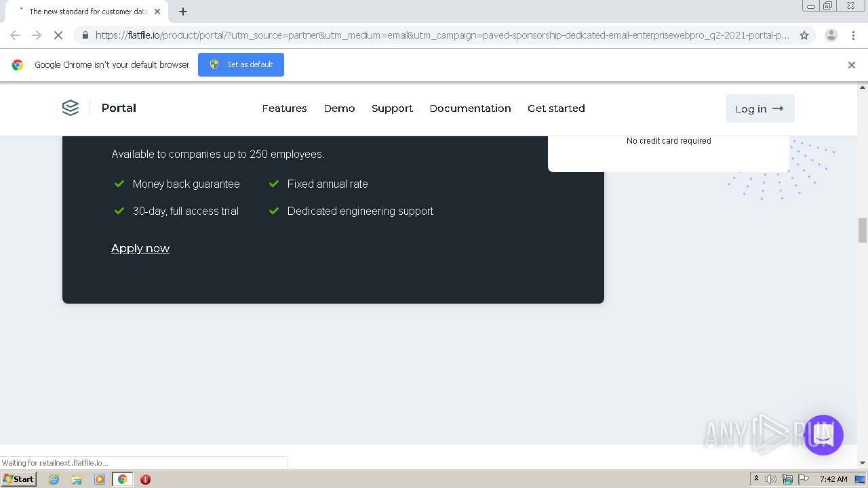
Task: Stop loading page with X button
Action: 58,35
